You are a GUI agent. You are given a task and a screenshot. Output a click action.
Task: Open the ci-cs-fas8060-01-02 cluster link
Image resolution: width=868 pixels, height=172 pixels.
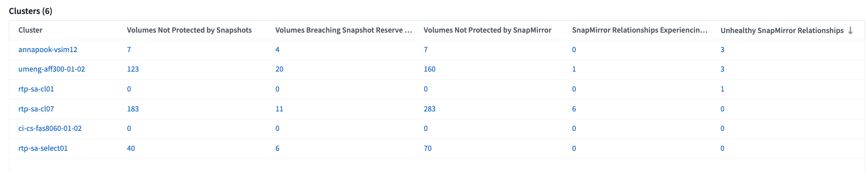pyautogui.click(x=50, y=128)
